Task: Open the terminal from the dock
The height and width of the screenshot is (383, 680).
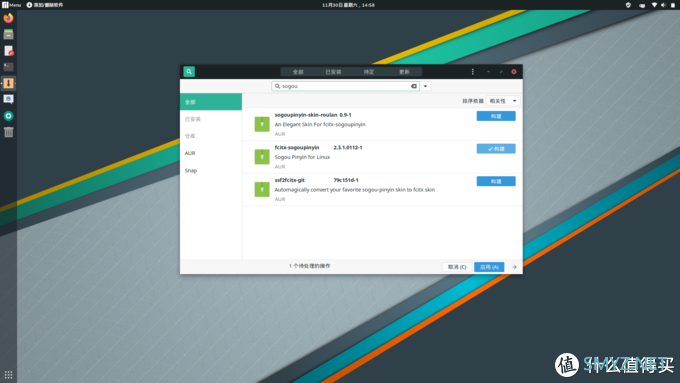Action: point(8,67)
